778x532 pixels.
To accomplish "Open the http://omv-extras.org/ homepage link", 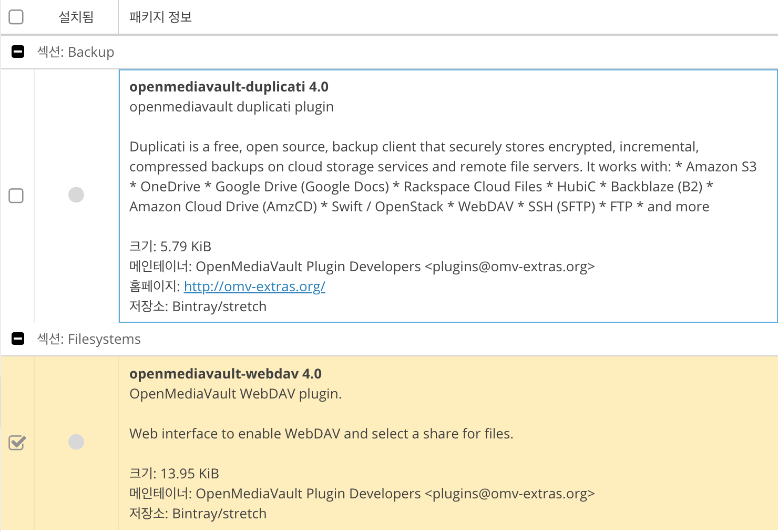I will pyautogui.click(x=254, y=287).
